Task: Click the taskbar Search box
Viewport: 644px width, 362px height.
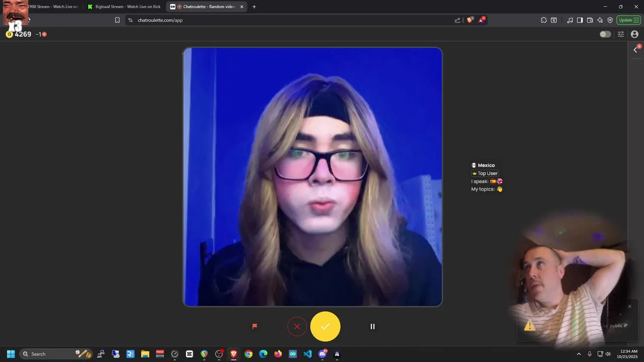Action: 56,354
